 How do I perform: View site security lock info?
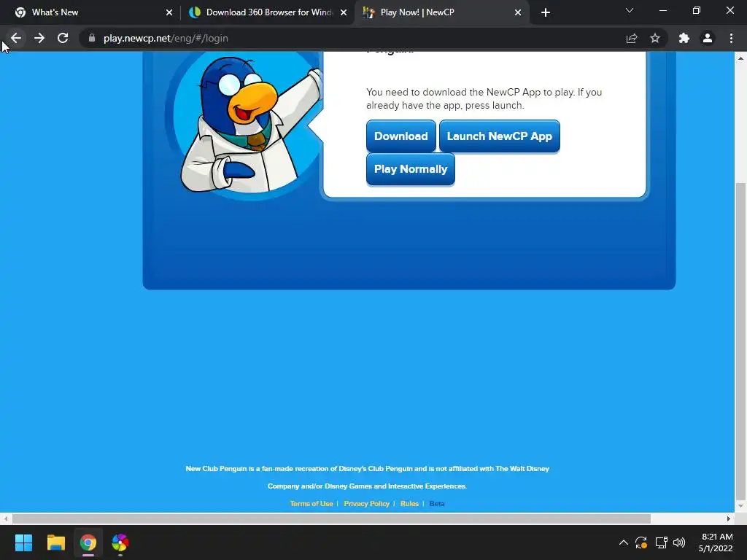pyautogui.click(x=92, y=38)
